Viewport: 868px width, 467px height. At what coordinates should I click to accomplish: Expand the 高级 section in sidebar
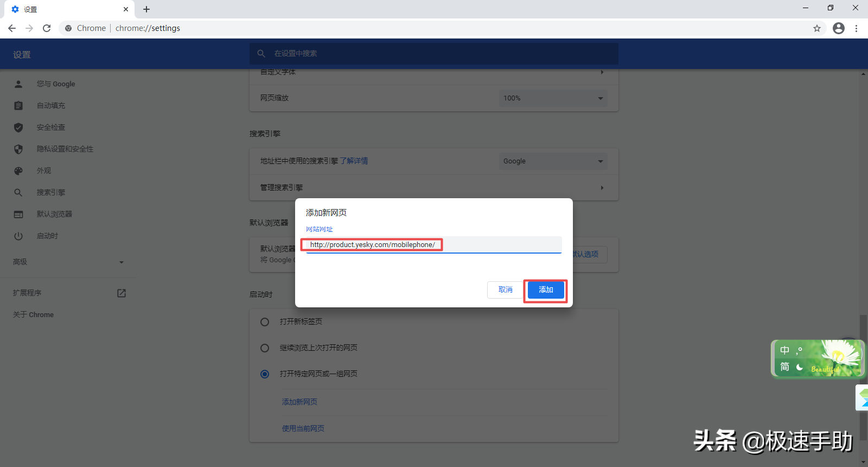point(68,262)
